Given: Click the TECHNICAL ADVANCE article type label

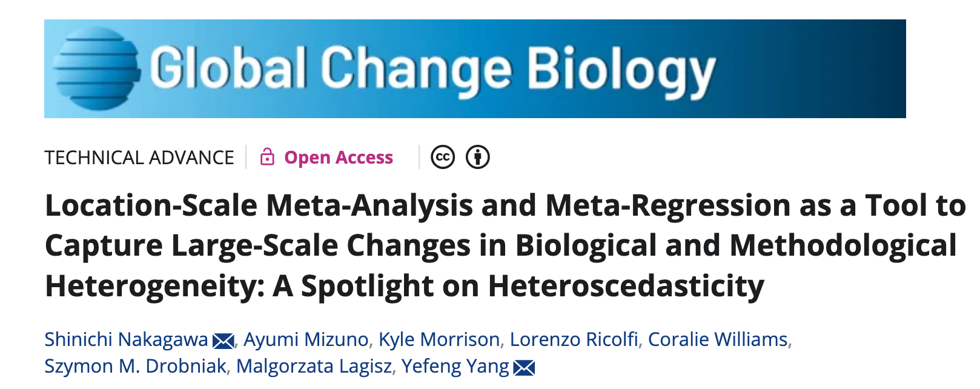Looking at the screenshot, I should coord(139,158).
